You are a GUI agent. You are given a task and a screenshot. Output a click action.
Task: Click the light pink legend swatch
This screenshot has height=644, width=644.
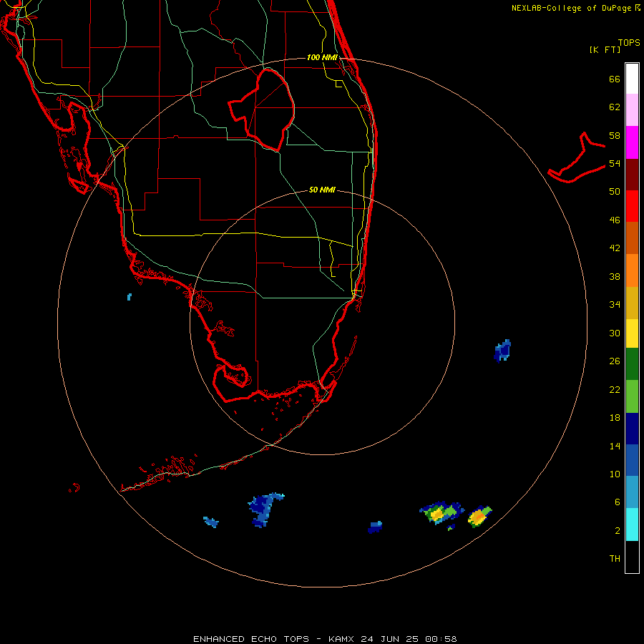632,109
